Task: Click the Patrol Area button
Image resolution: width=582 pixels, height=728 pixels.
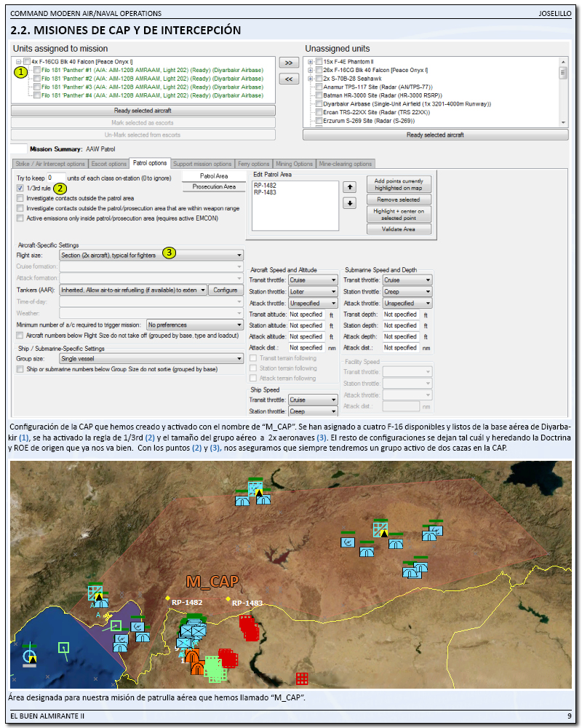Action: tap(214, 176)
